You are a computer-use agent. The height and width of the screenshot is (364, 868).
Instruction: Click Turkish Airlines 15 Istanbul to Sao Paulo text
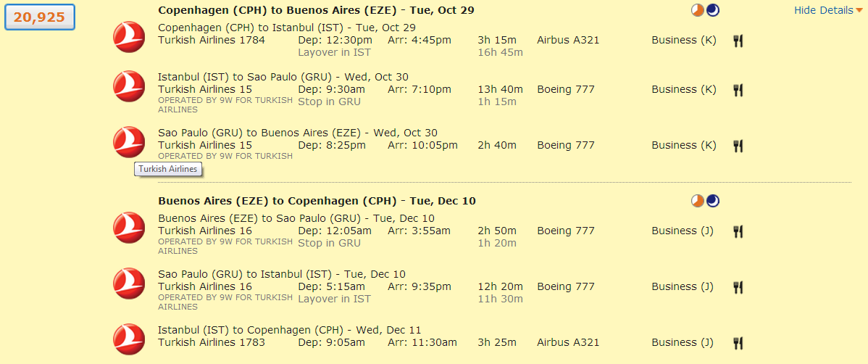pyautogui.click(x=205, y=89)
